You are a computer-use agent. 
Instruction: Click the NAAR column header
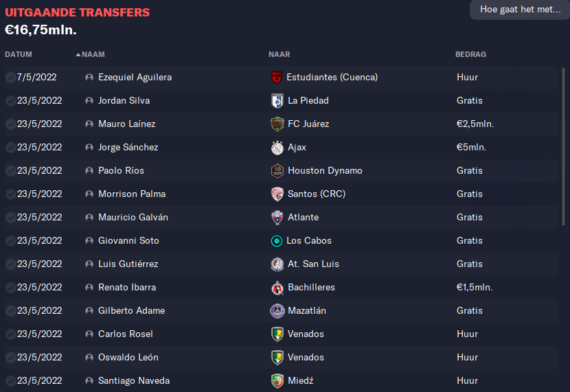(280, 54)
